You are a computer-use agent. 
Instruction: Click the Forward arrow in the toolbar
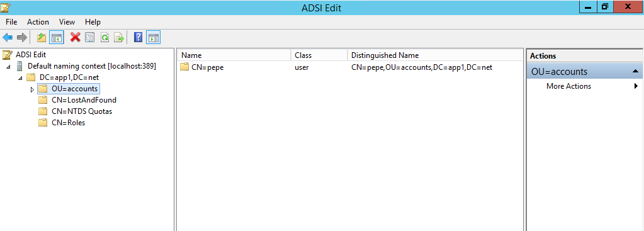(x=22, y=38)
